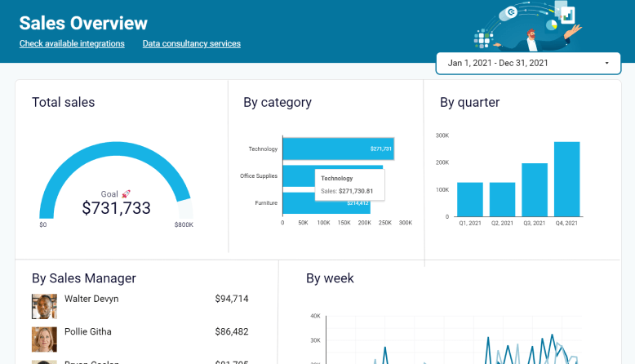635x364 pixels.
Task: Click the Sales Overview title
Action: (83, 23)
